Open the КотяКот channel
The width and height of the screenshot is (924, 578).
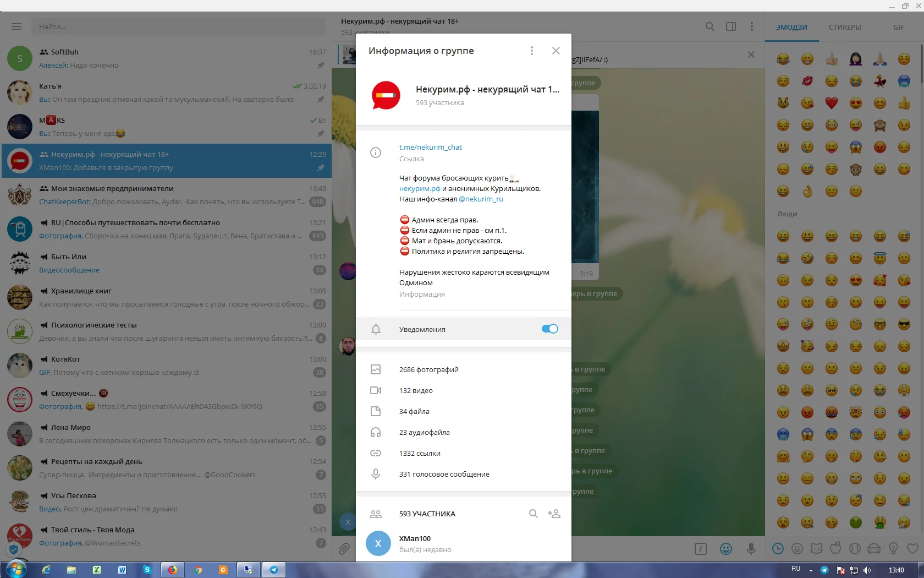tap(166, 366)
